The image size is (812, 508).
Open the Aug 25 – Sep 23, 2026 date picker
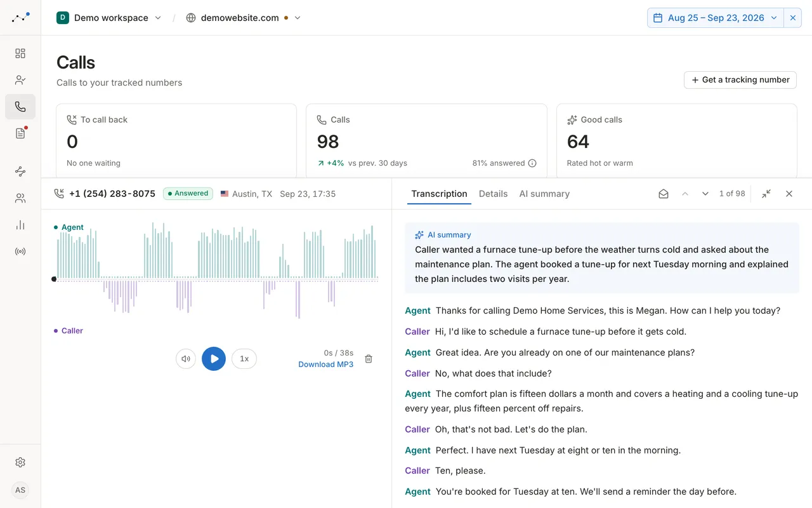[716, 18]
